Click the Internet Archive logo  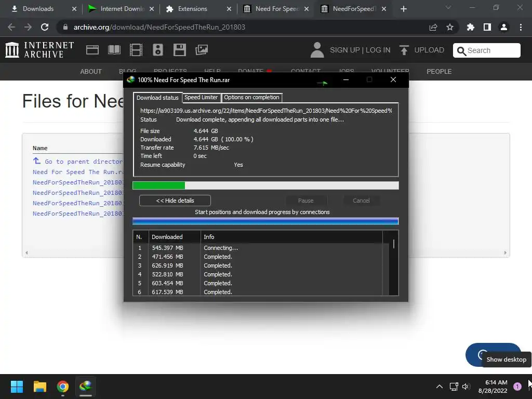[x=39, y=50]
